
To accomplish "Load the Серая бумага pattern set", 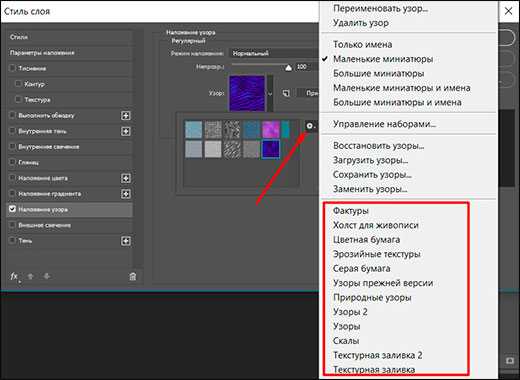I will 362,268.
